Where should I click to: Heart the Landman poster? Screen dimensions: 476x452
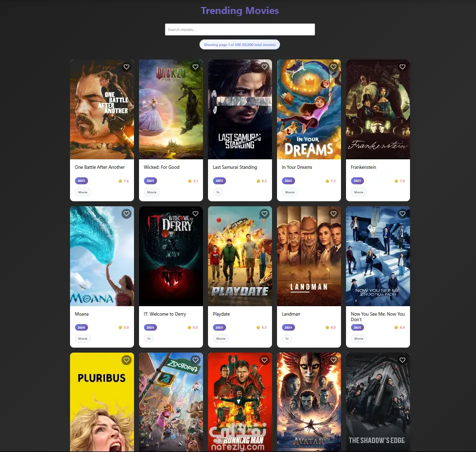pyautogui.click(x=333, y=214)
